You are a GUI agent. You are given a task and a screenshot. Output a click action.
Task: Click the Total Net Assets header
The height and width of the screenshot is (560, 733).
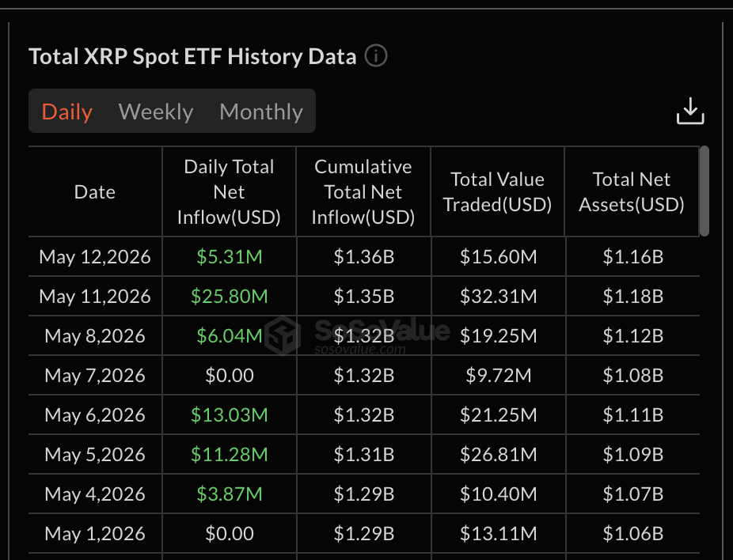(632, 192)
